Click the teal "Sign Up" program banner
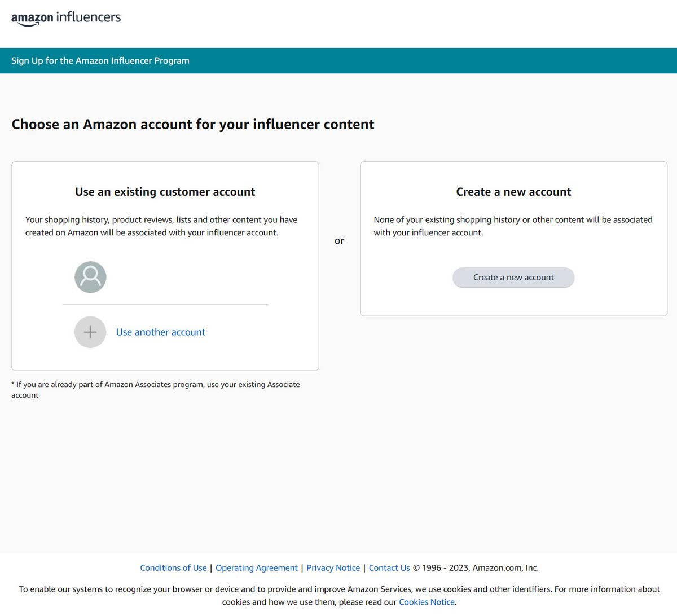The width and height of the screenshot is (677, 616). click(x=100, y=61)
